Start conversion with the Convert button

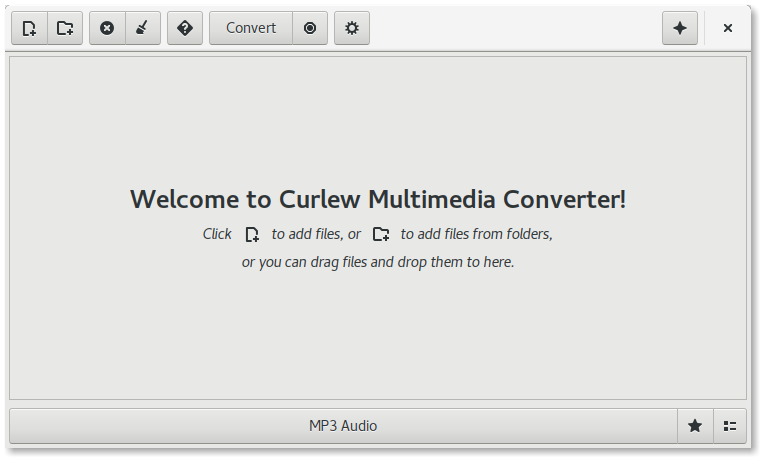(x=251, y=28)
